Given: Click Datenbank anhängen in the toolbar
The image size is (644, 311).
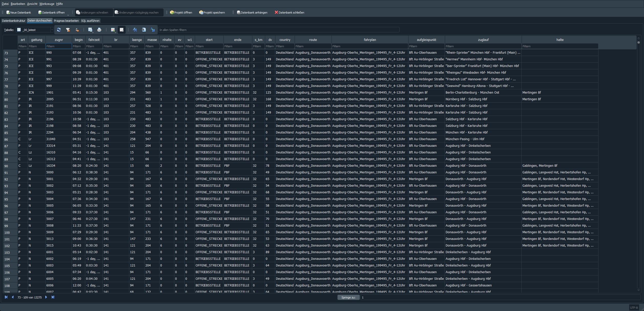Looking at the screenshot, I should 252,13.
